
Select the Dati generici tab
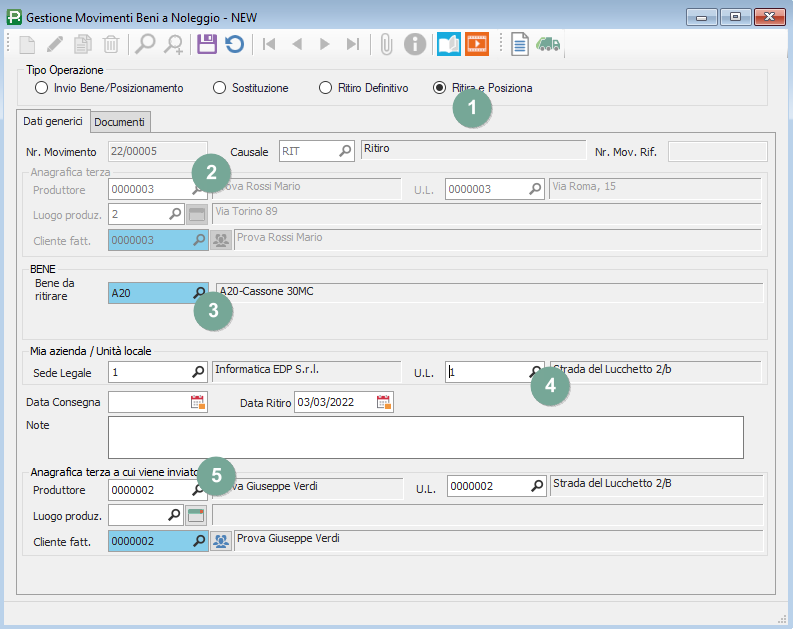coord(54,121)
